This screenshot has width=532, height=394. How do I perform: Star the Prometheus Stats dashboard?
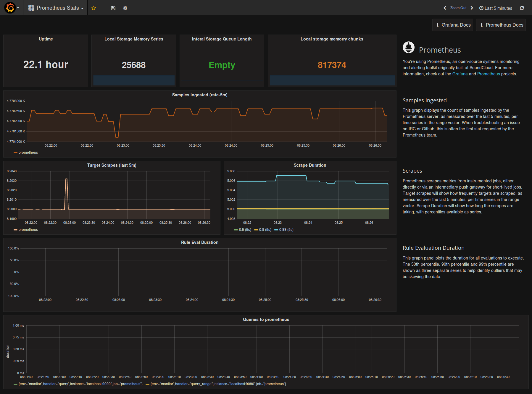94,8
